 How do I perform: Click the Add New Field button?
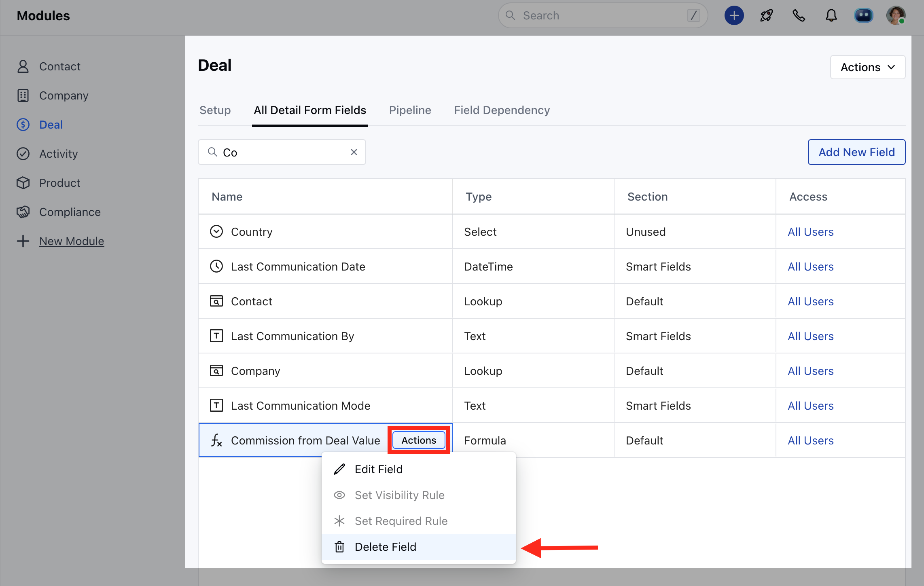[x=856, y=152]
